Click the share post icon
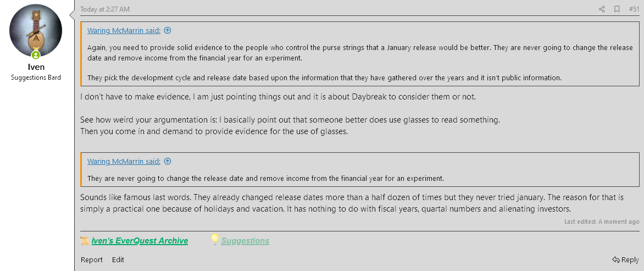 click(602, 9)
